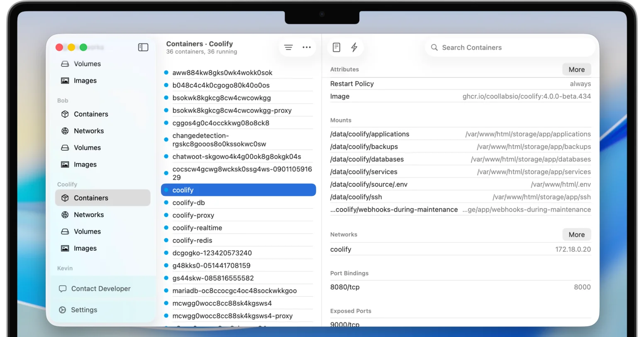Screen dimensions: 644x337
Task: Click More next to Attributes
Action: tap(576, 69)
